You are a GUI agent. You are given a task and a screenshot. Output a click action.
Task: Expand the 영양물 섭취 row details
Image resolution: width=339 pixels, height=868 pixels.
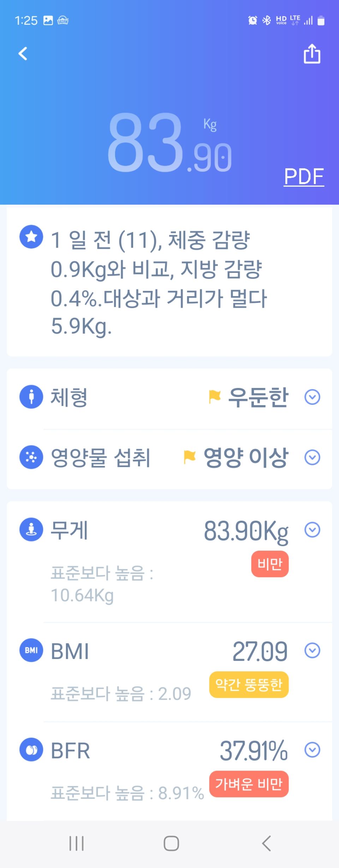tap(312, 457)
